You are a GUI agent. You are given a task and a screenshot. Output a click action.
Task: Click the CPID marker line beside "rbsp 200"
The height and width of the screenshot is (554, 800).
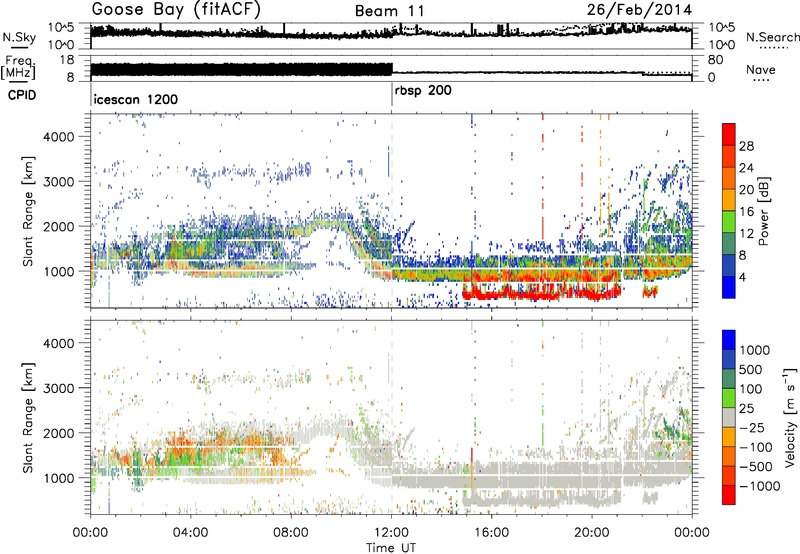click(x=392, y=94)
